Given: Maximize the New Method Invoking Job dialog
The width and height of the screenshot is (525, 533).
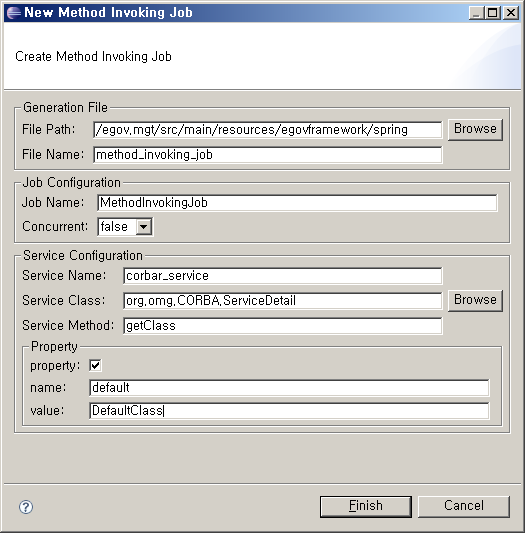Looking at the screenshot, I should [x=493, y=13].
